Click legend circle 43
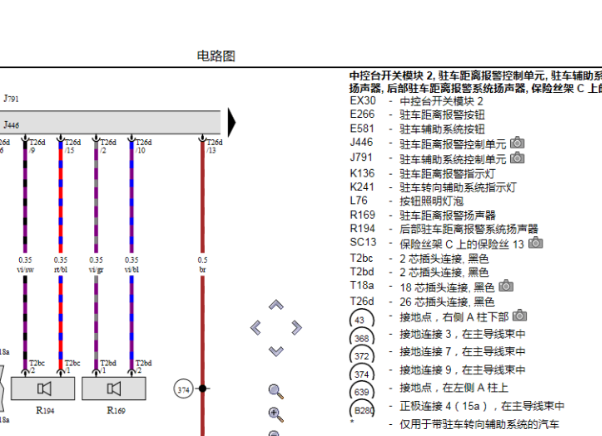The height and width of the screenshot is (436, 602). (x=361, y=319)
